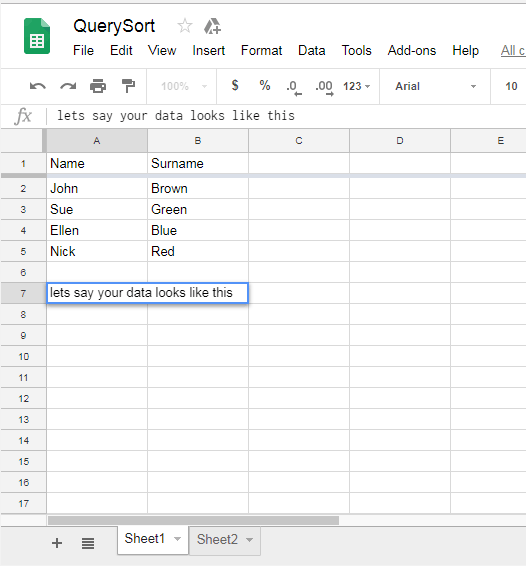Open the File menu
This screenshot has height=566, width=526.
point(83,51)
